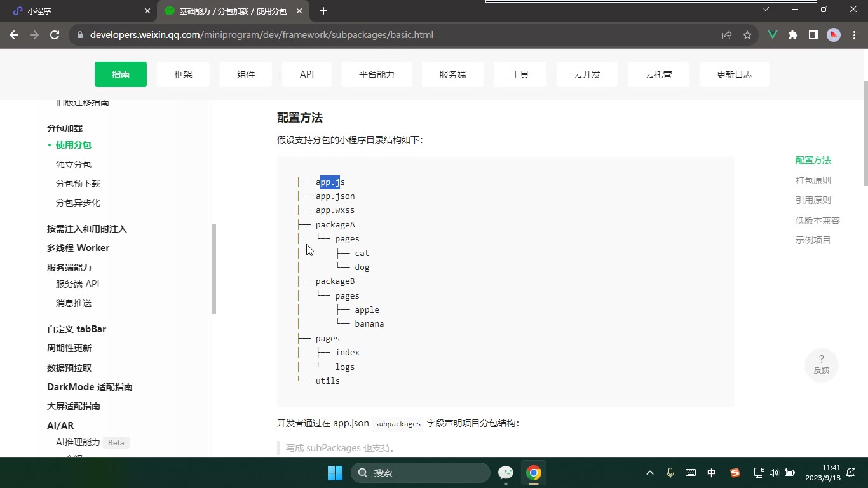Image resolution: width=868 pixels, height=488 pixels.
Task: Switch to the API navigation tab
Action: (x=307, y=74)
